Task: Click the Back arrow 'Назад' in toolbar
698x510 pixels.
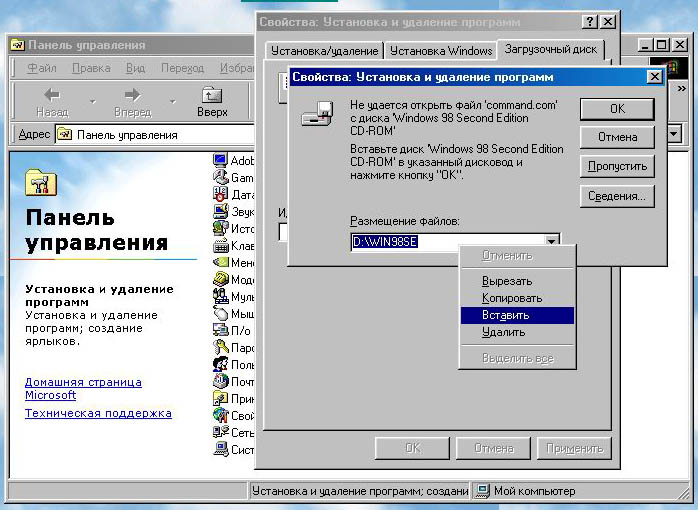Action: coord(53,101)
